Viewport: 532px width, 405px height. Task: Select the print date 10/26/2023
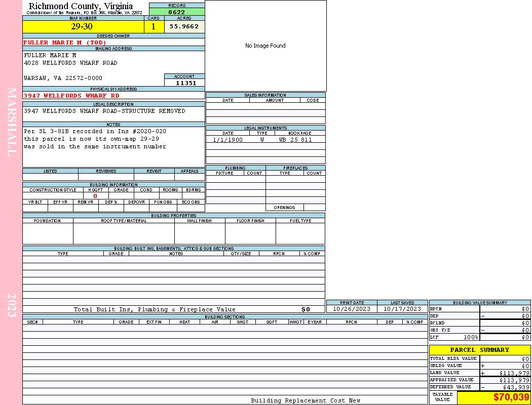(352, 309)
